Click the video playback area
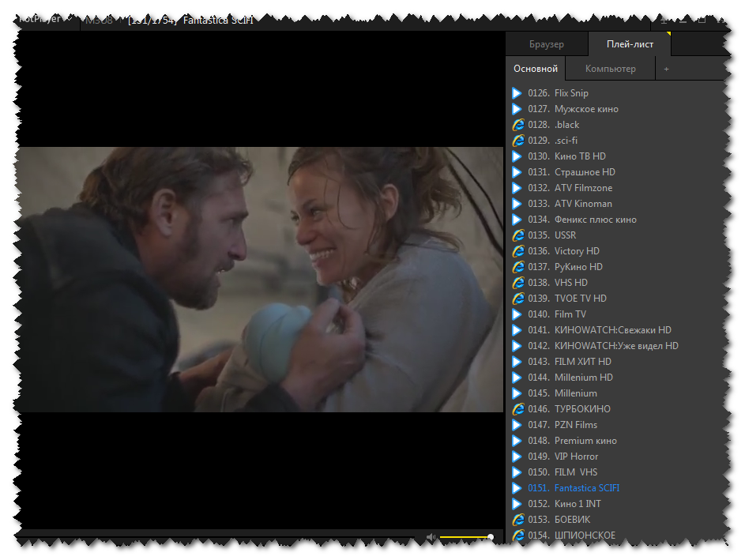 click(x=261, y=280)
